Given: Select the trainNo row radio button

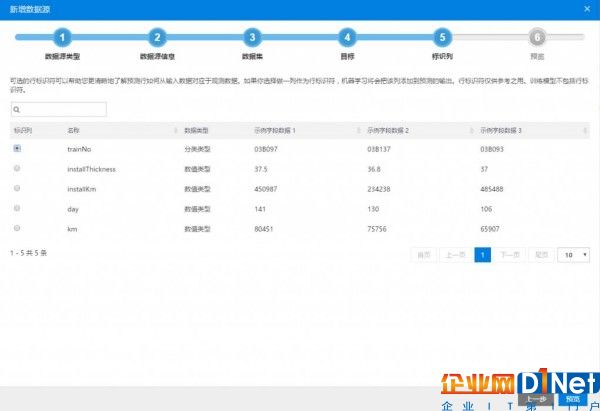Looking at the screenshot, I should pyautogui.click(x=17, y=148).
